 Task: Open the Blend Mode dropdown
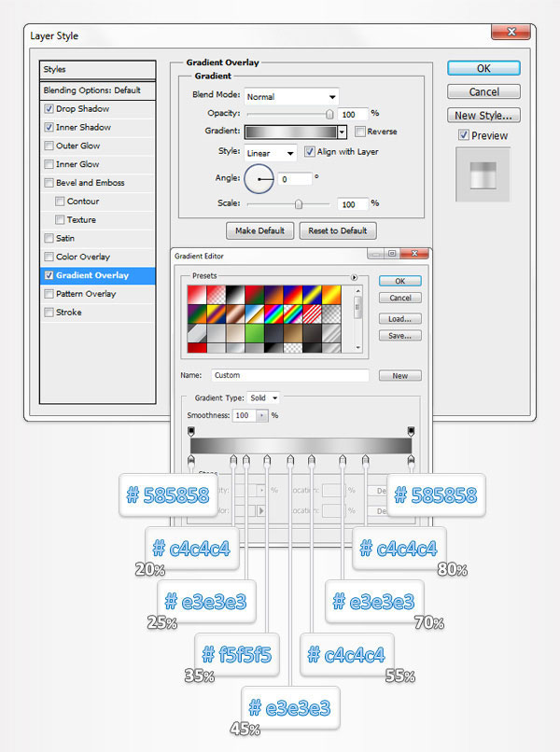[291, 96]
